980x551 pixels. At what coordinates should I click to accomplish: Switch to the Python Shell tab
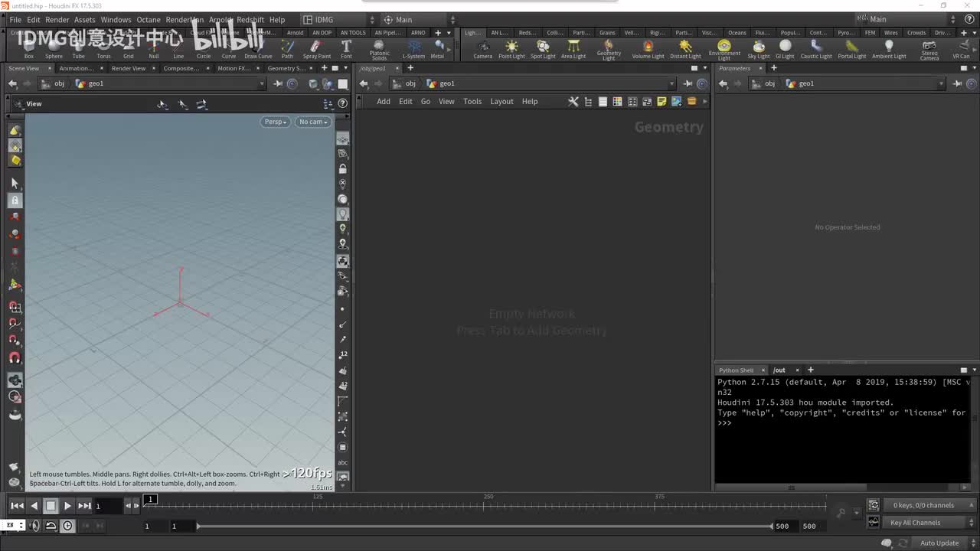(736, 370)
